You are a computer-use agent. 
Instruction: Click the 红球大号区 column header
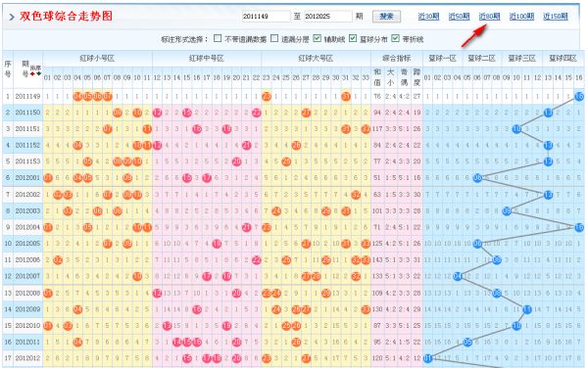click(316, 59)
